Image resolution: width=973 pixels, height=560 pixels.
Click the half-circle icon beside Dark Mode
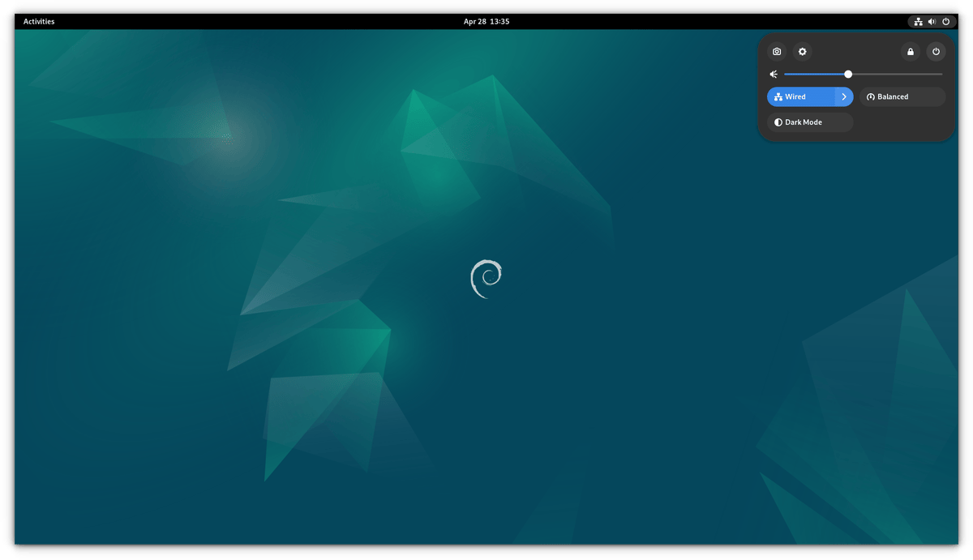(x=778, y=122)
